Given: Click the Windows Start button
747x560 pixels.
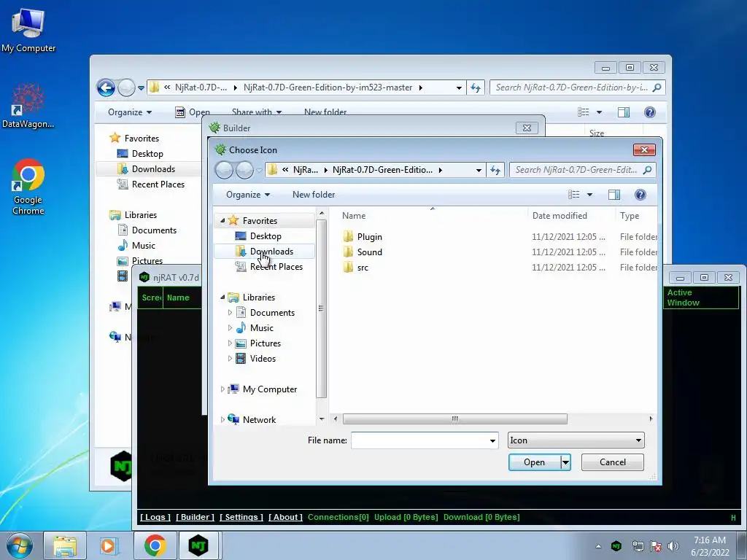Looking at the screenshot, I should tap(19, 545).
